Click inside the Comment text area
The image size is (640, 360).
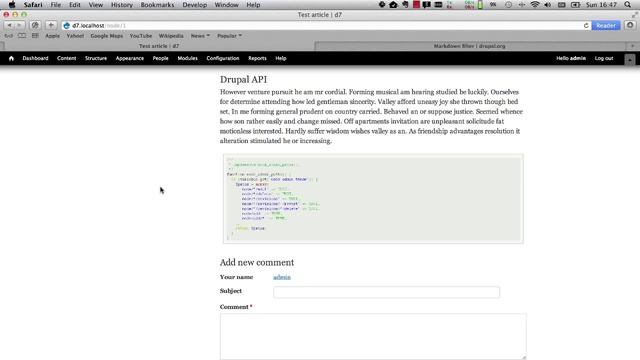point(373,336)
